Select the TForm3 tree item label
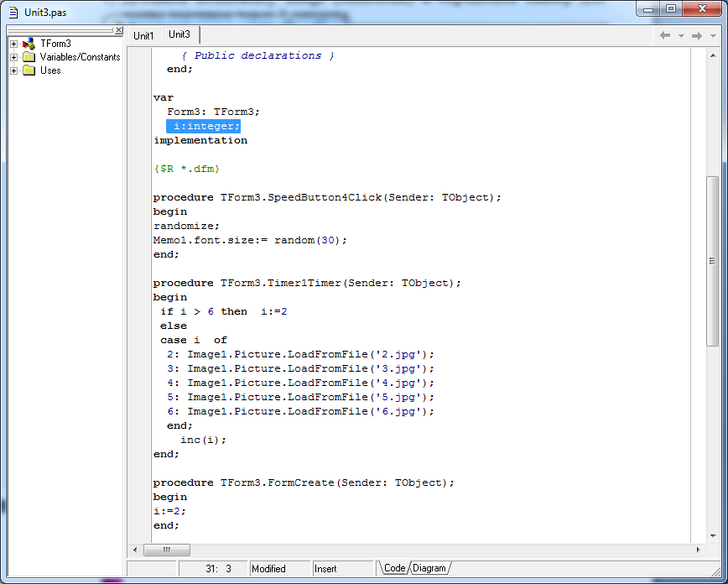This screenshot has width=728, height=584. pyautogui.click(x=55, y=44)
